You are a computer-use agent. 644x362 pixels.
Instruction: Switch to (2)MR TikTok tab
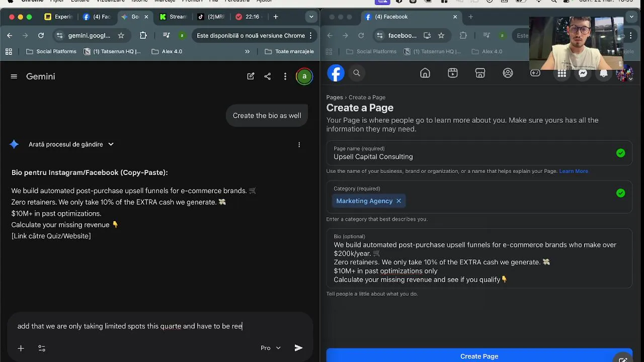[x=212, y=17]
